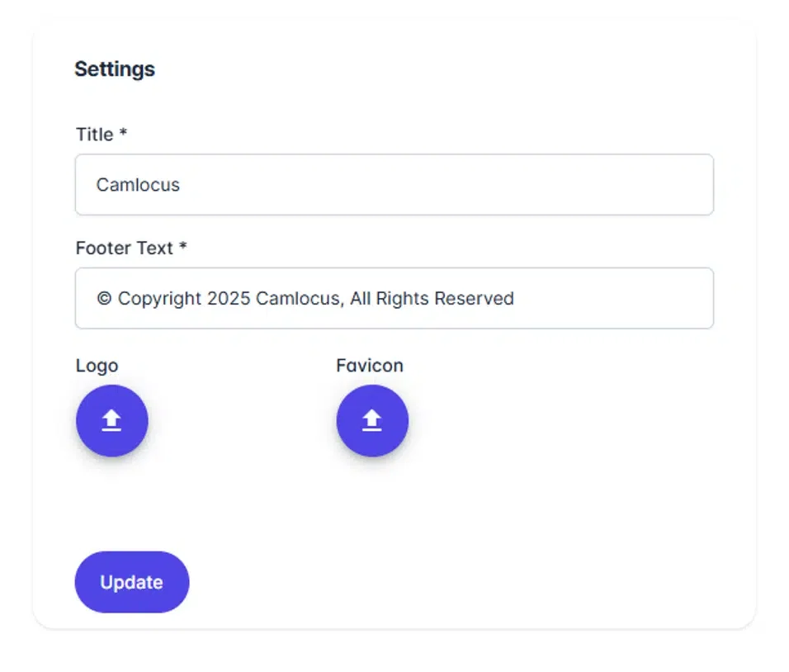This screenshot has height=672, width=789.
Task: Click the required asterisk beside Title
Action: click(123, 133)
